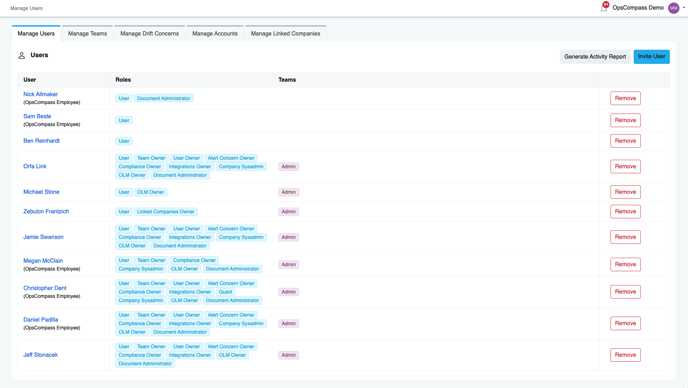Click the Roles column header
The width and height of the screenshot is (688, 388).
pyautogui.click(x=123, y=79)
